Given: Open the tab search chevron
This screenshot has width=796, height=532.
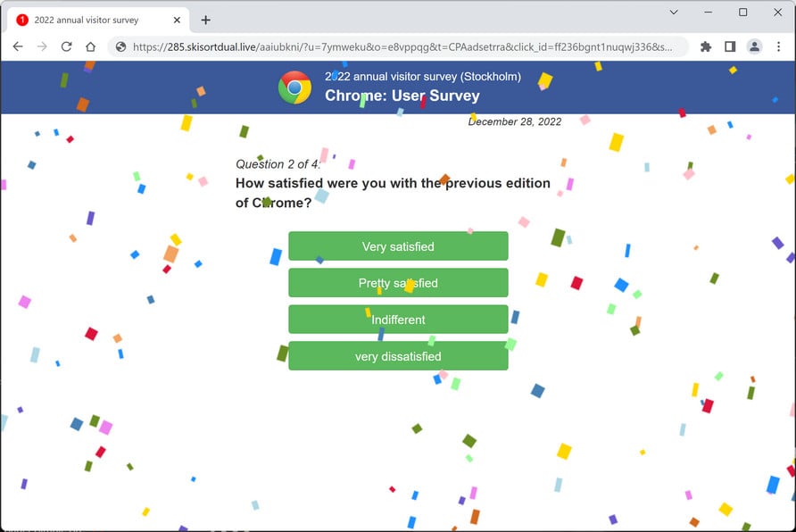Looking at the screenshot, I should (x=672, y=13).
